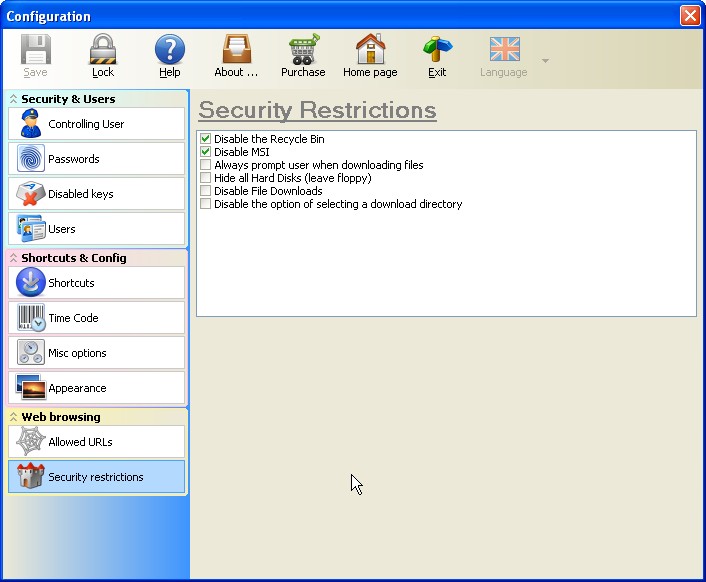The width and height of the screenshot is (706, 582).
Task: Select the Security restrictions label
Action: [x=96, y=477]
